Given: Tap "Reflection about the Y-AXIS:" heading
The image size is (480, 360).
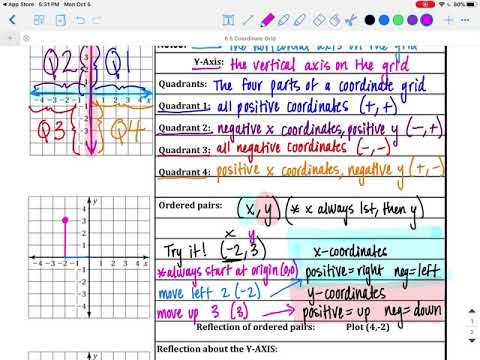Looking at the screenshot, I should pyautogui.click(x=217, y=349).
